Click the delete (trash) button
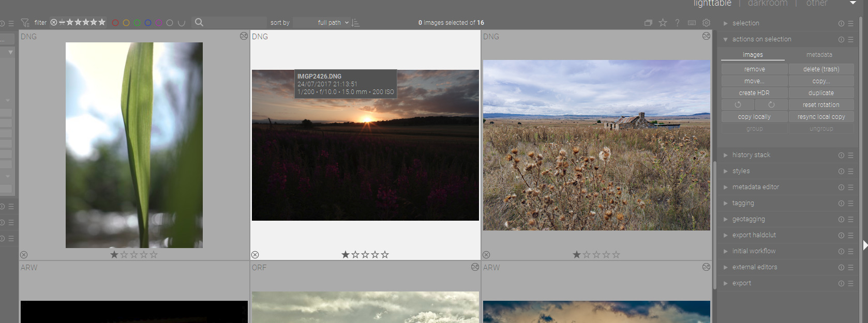 click(x=821, y=69)
